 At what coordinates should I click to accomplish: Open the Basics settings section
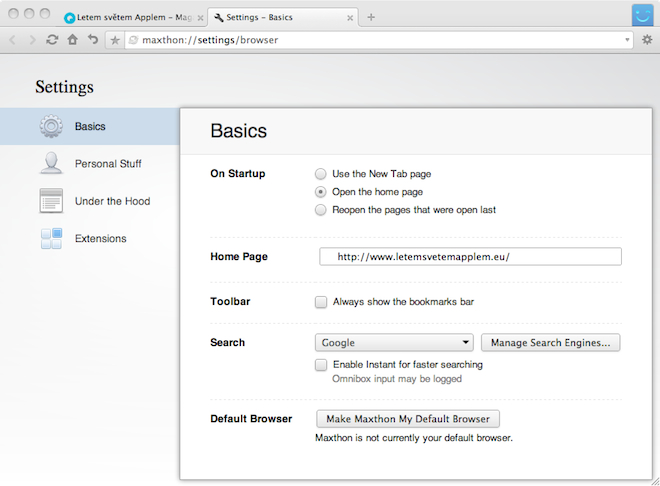point(90,126)
